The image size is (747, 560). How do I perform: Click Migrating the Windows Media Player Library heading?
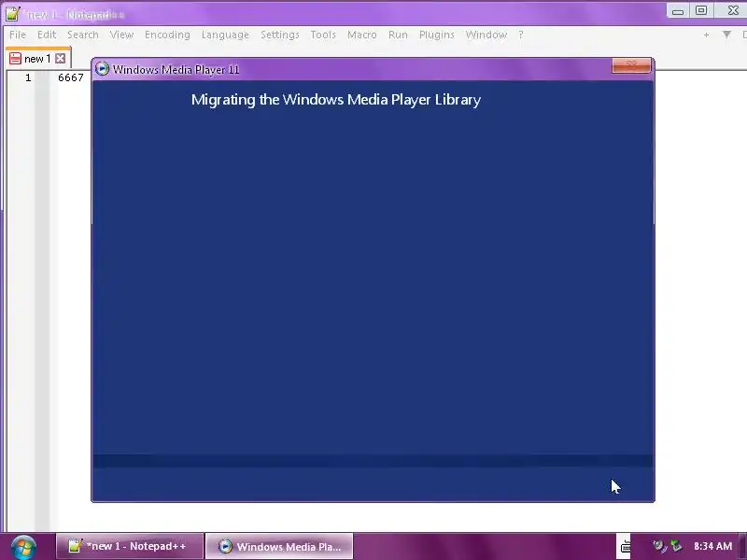click(336, 100)
